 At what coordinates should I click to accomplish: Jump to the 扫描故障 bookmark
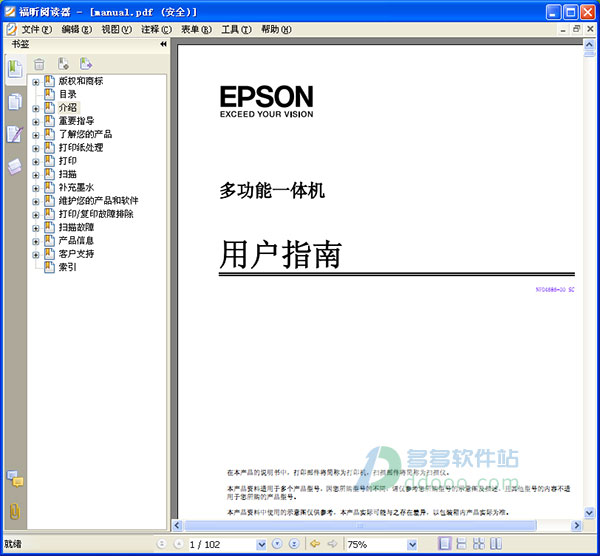tap(76, 227)
